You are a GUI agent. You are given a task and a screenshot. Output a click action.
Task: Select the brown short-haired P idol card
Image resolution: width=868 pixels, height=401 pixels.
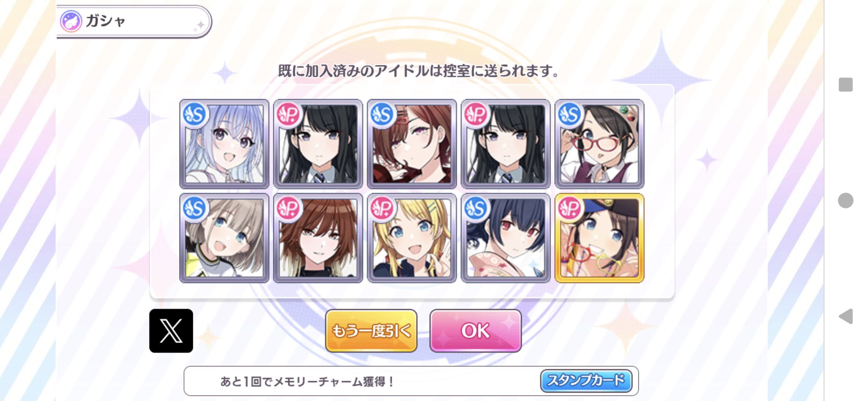tap(318, 238)
